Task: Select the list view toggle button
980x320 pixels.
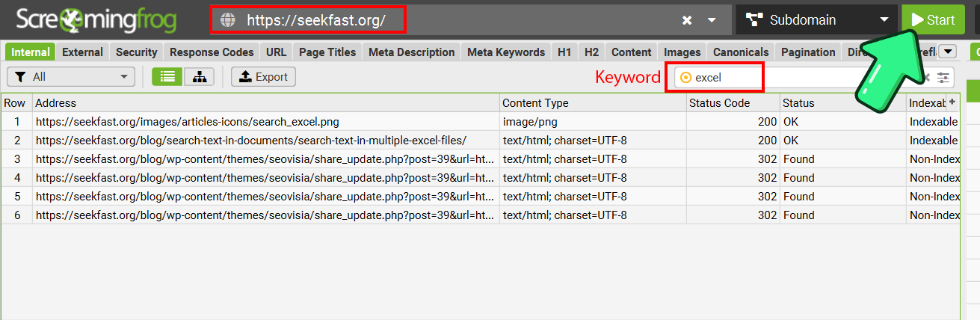Action: [x=167, y=77]
